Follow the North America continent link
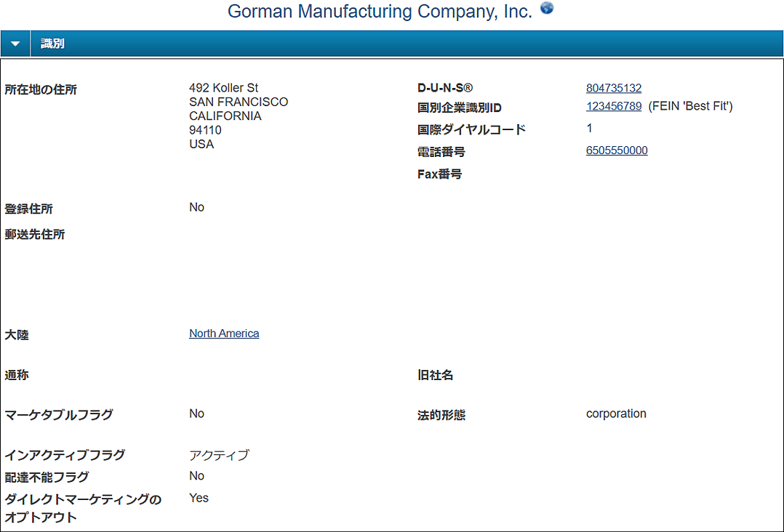 coord(224,333)
